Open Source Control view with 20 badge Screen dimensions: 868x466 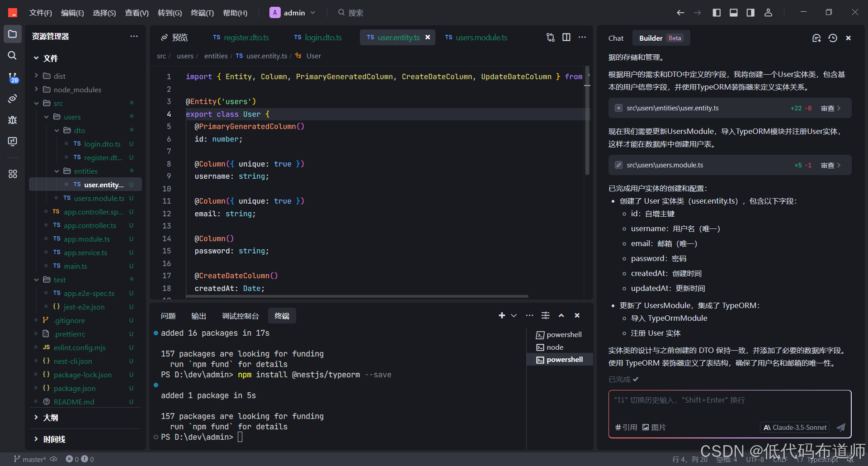pyautogui.click(x=13, y=77)
